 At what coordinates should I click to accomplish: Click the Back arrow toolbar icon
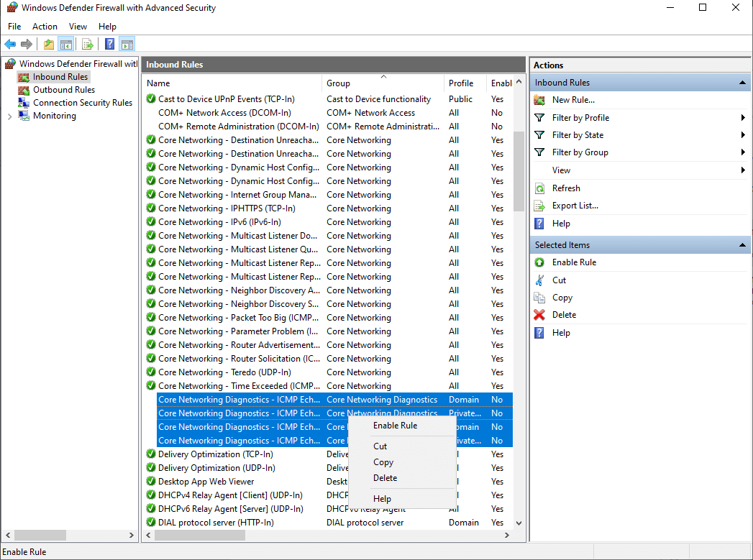click(x=10, y=45)
